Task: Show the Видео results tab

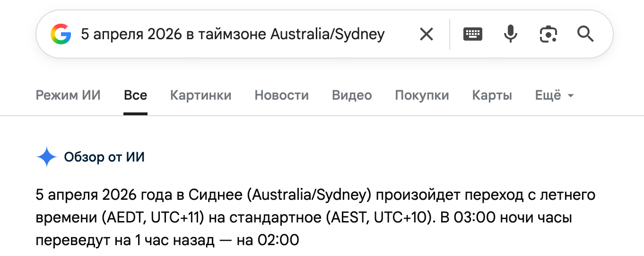Action: 352,95
